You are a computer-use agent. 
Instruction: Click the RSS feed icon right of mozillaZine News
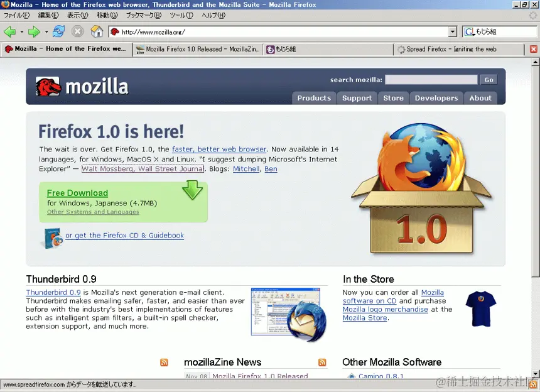[322, 362]
